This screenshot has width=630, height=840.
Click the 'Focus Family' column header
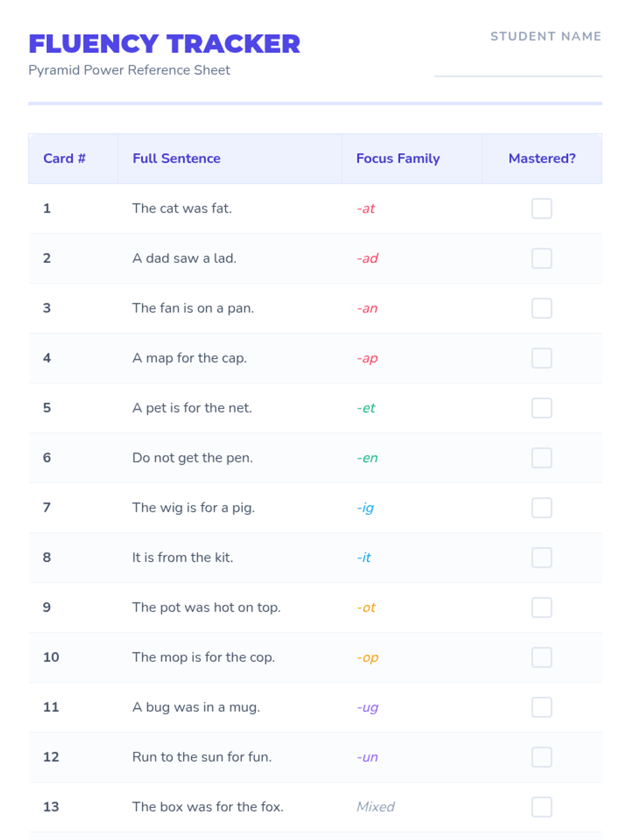[398, 159]
